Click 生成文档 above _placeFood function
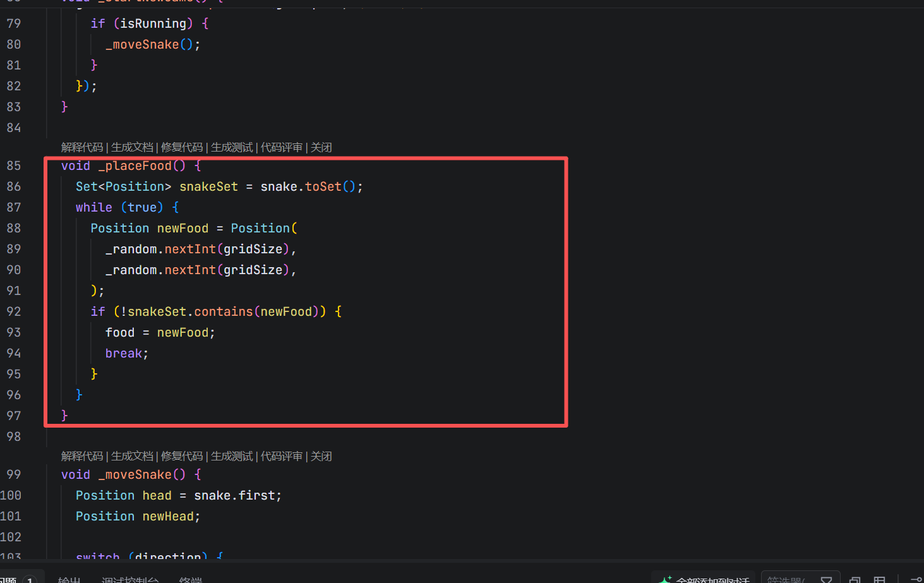 point(132,147)
